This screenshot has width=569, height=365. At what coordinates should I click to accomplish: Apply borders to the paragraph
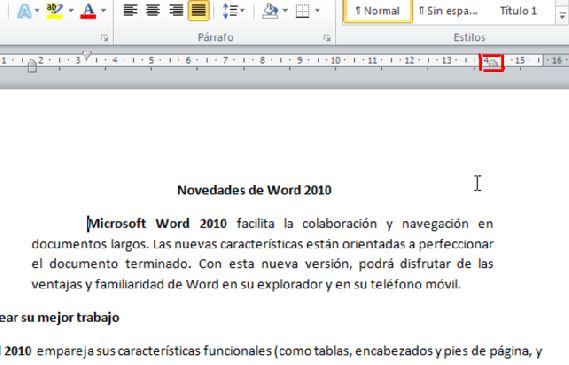[x=303, y=11]
